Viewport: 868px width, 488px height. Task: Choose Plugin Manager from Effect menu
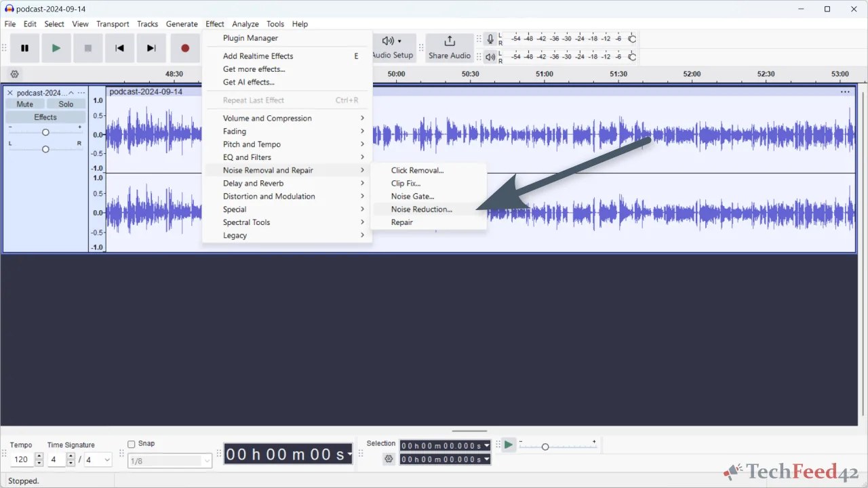[287, 38]
